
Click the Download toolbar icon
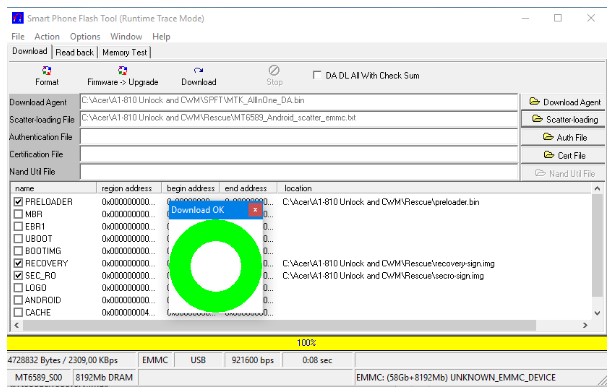pos(199,70)
